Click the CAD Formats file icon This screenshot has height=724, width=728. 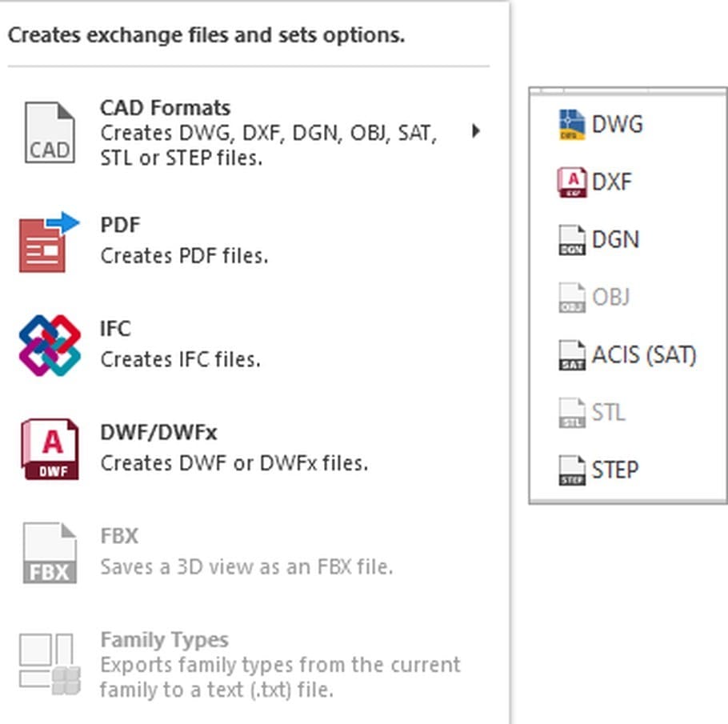pos(50,132)
